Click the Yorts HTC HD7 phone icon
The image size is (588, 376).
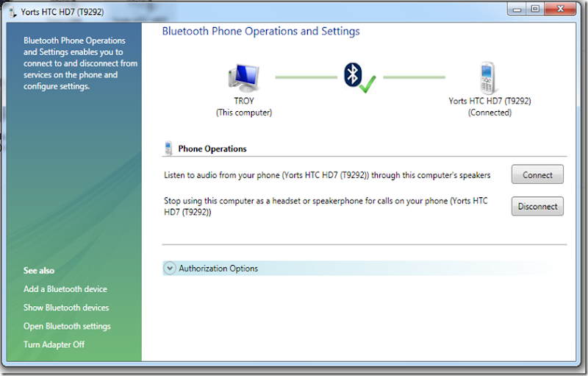pos(487,78)
